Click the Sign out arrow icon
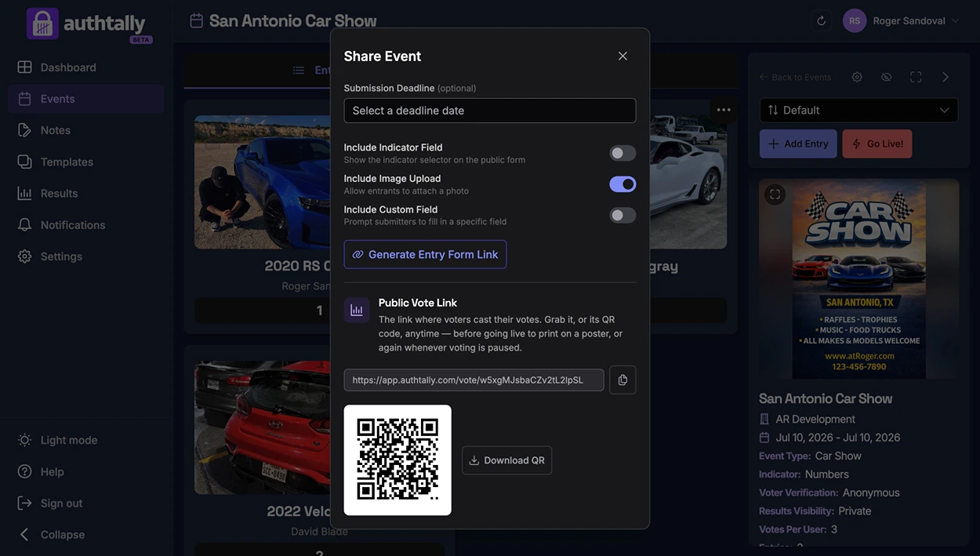Viewport: 980px width, 556px height. tap(25, 503)
